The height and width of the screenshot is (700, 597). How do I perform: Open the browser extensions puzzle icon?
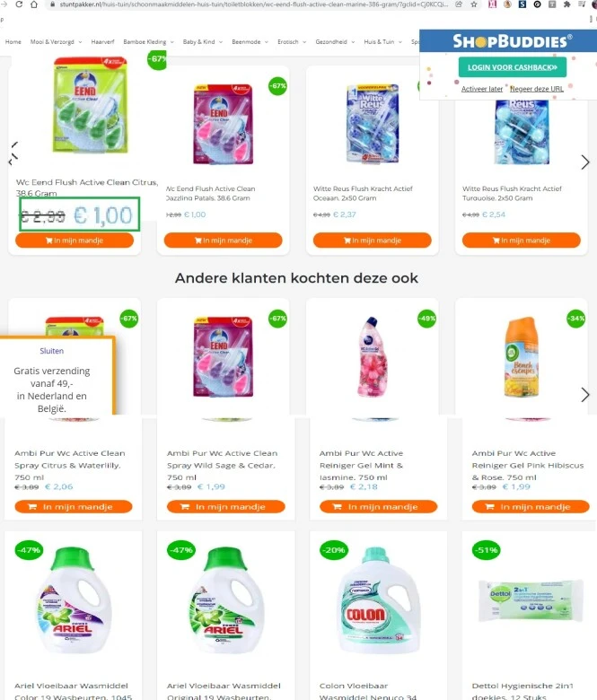566,4
